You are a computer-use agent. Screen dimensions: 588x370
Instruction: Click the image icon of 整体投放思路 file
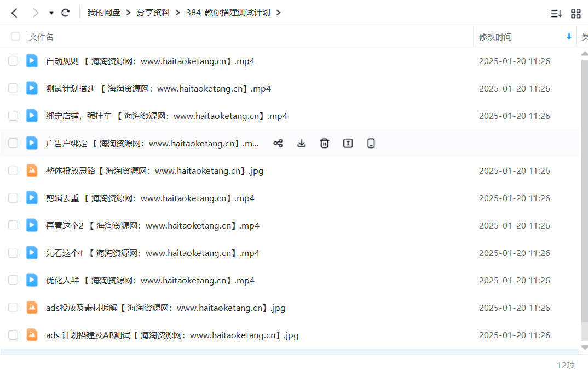32,170
